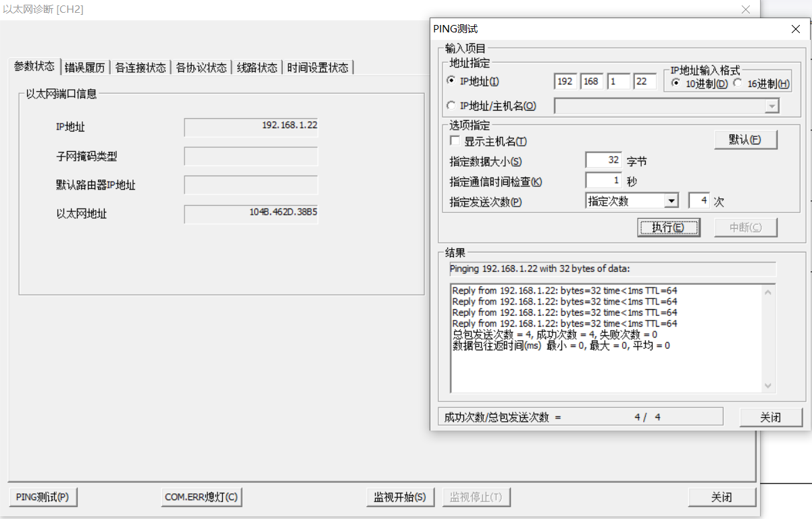Expand the IP地址/主机名 combo box
812x519 pixels.
pyautogui.click(x=771, y=106)
